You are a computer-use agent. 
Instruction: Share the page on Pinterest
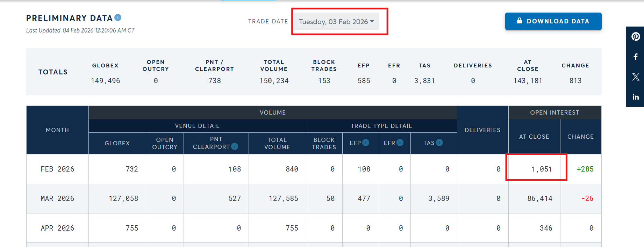[x=636, y=37]
